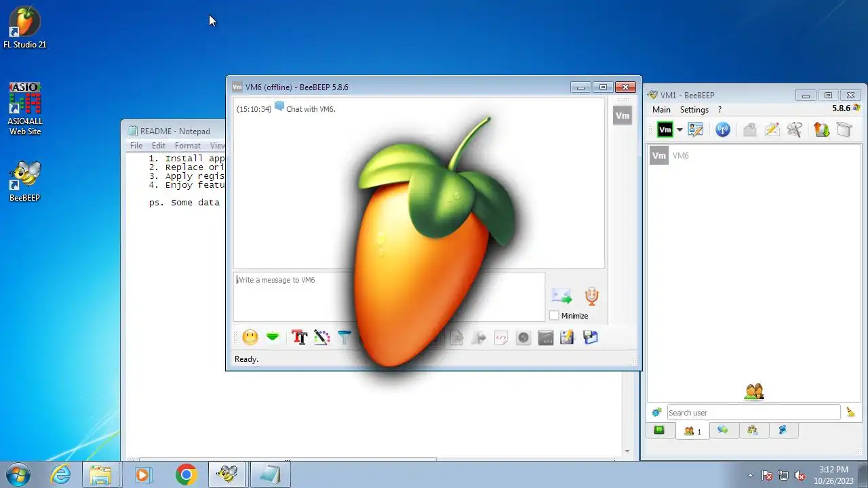
Task: Switch to the blue network tab in VM1
Action: coord(783,430)
